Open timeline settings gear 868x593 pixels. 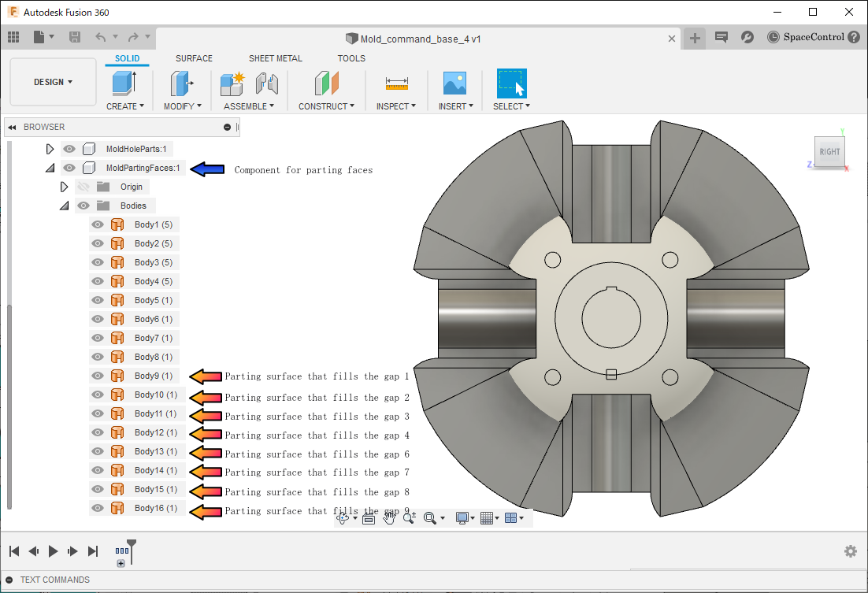[850, 551]
